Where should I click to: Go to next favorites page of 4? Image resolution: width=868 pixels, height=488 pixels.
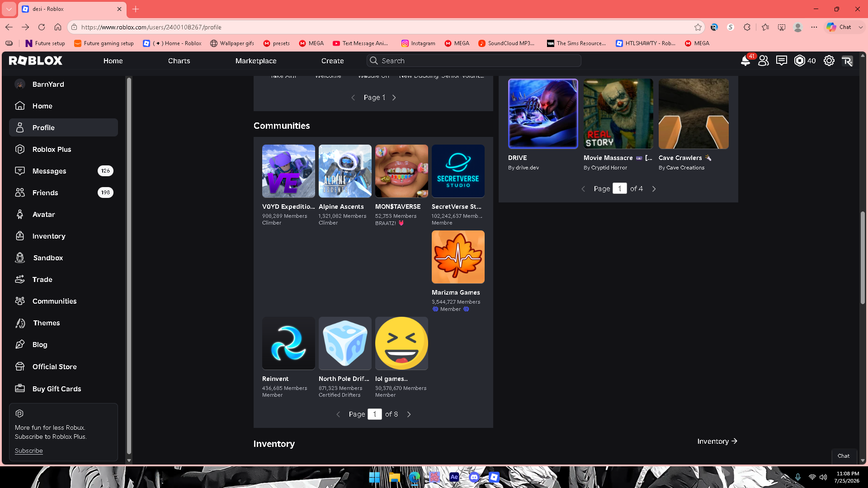(654, 189)
